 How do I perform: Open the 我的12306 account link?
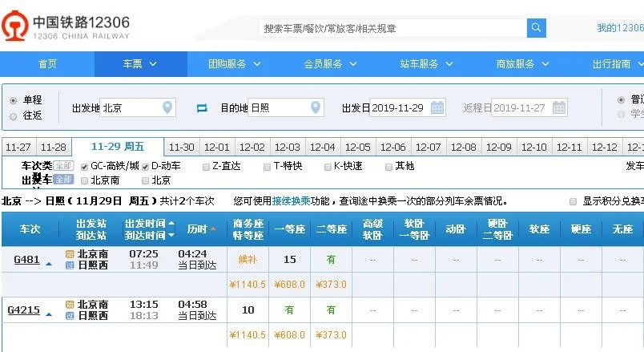pos(620,28)
